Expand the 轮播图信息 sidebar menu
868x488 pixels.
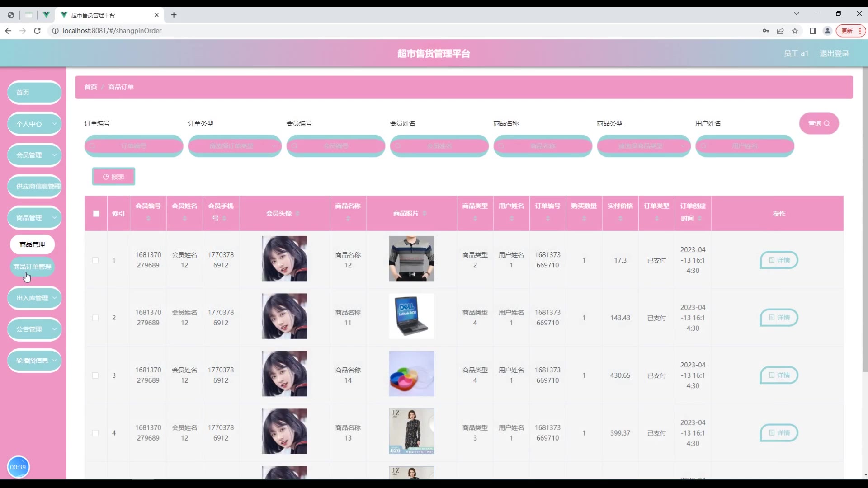[x=34, y=360]
